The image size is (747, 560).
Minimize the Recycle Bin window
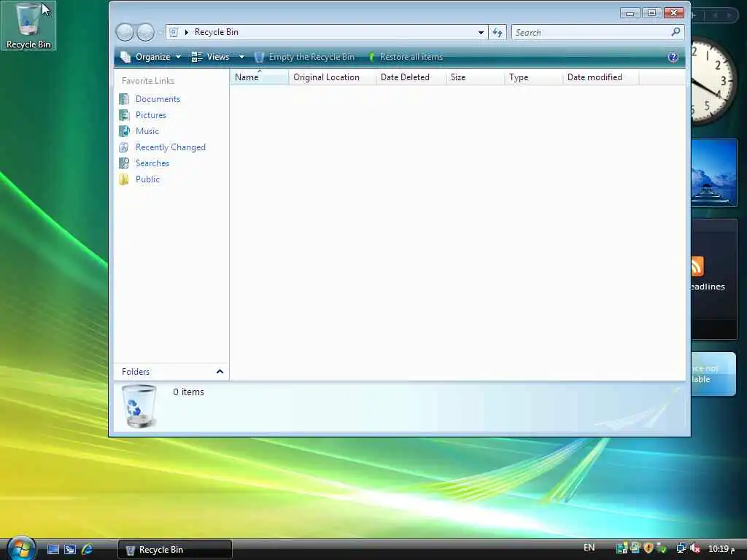630,13
